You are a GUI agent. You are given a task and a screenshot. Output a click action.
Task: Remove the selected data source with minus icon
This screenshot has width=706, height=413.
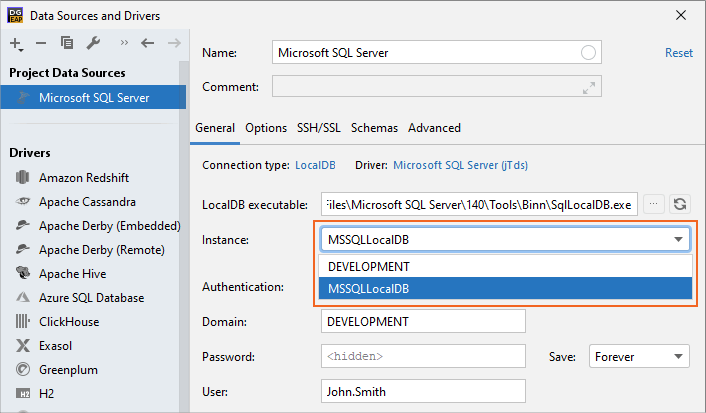(41, 43)
